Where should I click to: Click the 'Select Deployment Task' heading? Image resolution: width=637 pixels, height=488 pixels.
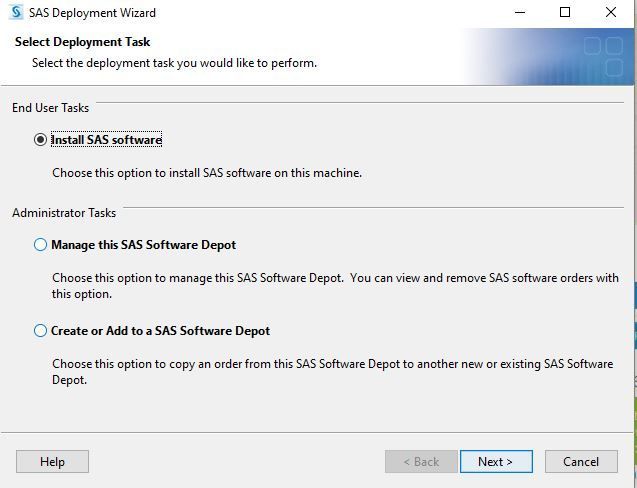click(x=82, y=42)
